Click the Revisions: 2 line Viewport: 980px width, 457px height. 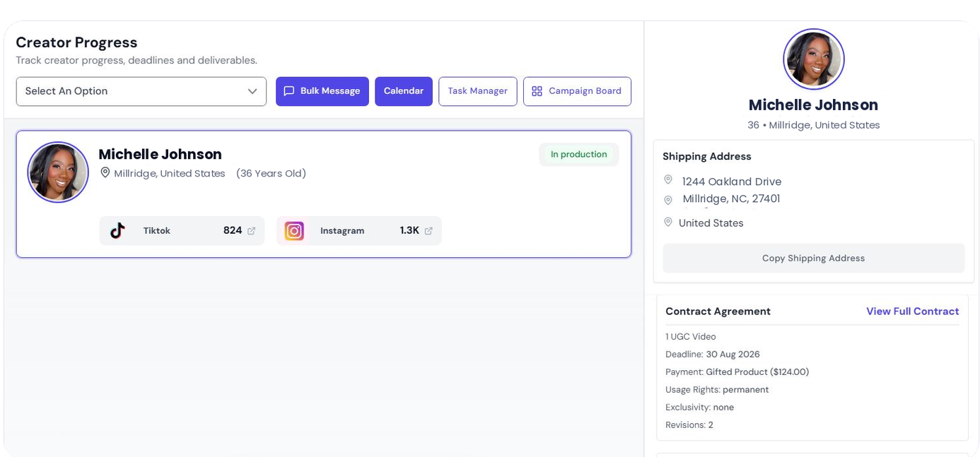tap(689, 425)
